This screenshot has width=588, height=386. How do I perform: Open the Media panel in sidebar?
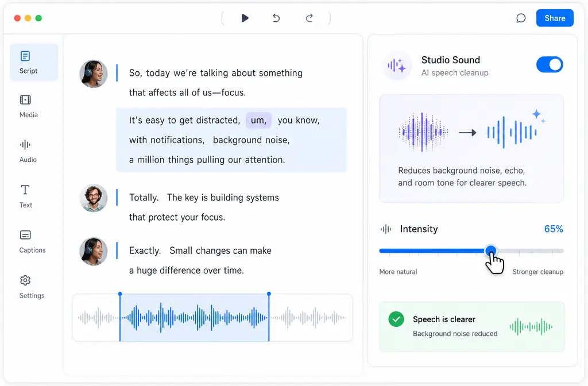(29, 106)
